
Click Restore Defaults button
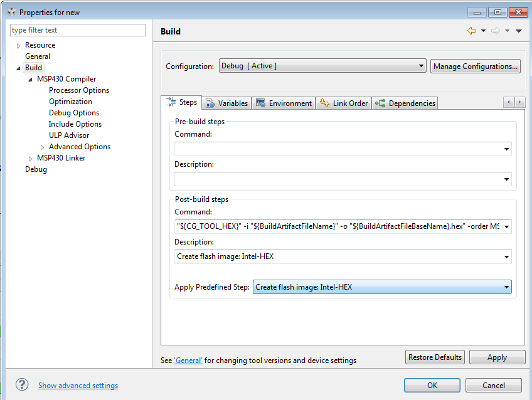435,357
